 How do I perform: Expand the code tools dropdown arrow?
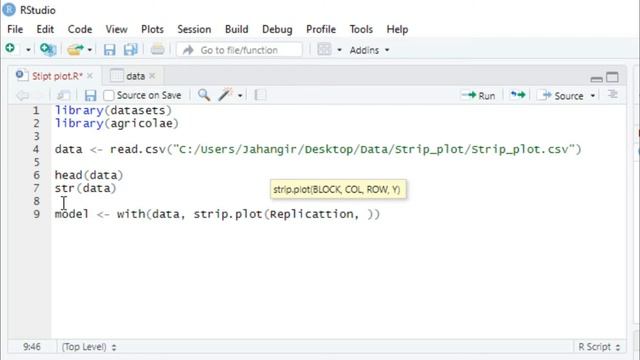[x=240, y=96]
